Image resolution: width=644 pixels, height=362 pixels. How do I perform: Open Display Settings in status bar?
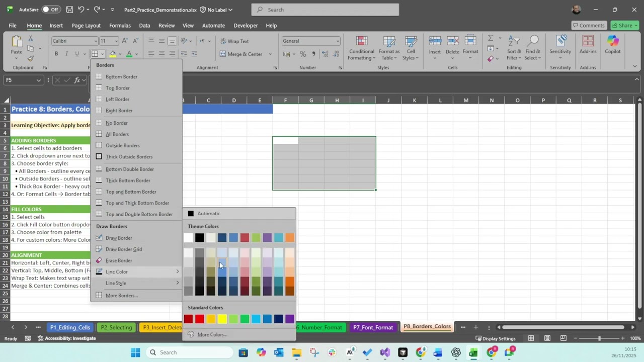tap(496, 338)
